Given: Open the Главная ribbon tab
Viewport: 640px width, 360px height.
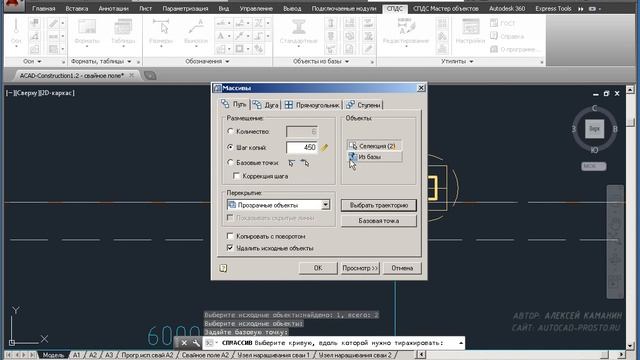Looking at the screenshot, I should (44, 9).
